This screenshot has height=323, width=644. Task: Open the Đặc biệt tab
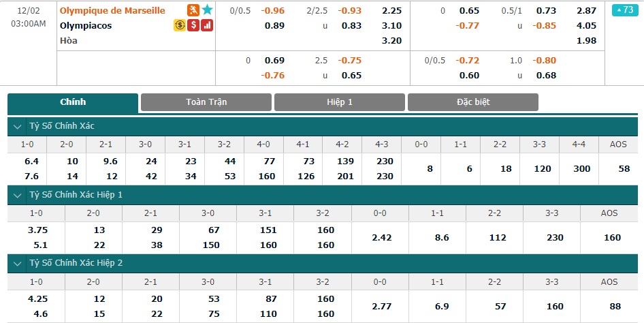473,102
